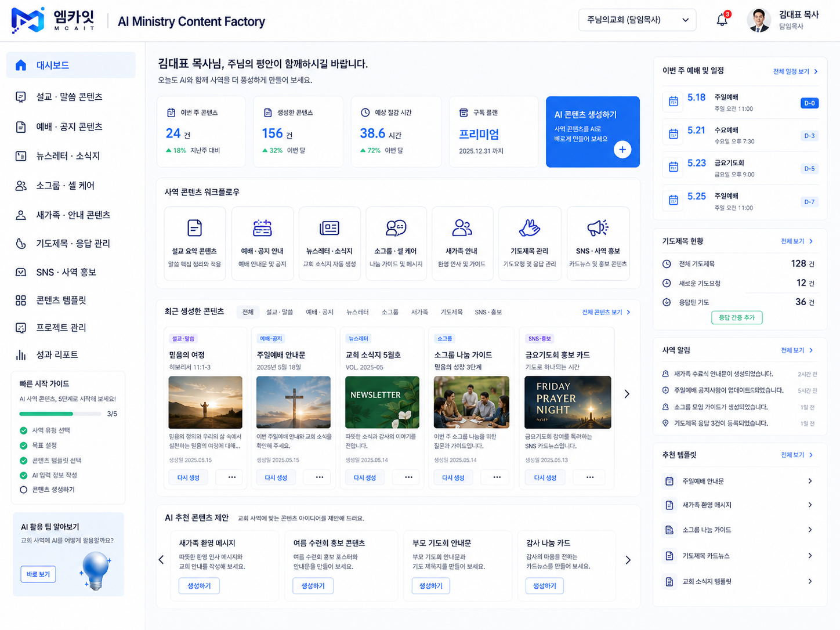840x630 pixels.
Task: Open more options for 믿음의 여정 card
Action: coord(232,477)
